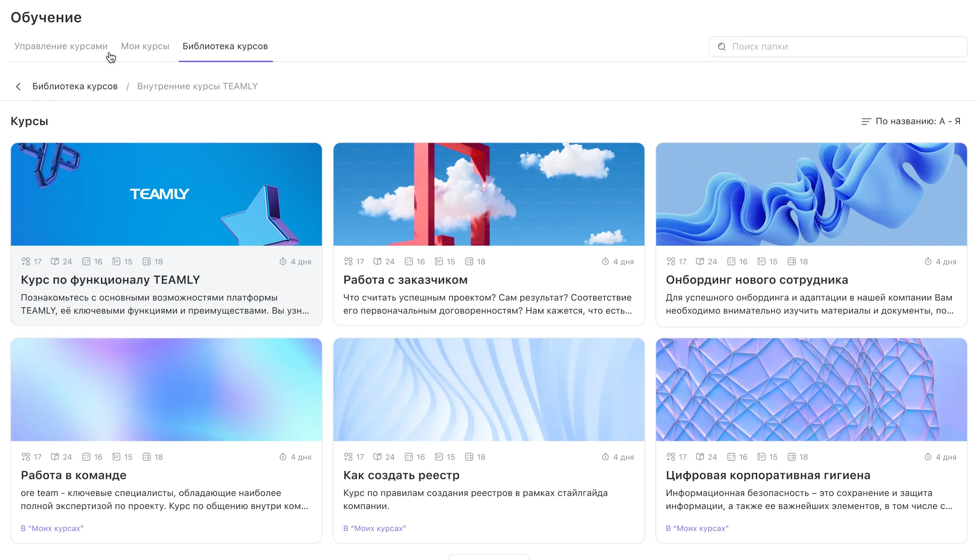Select the Библиотека курсов tab
Screen dimensions: 978x560
[225, 46]
